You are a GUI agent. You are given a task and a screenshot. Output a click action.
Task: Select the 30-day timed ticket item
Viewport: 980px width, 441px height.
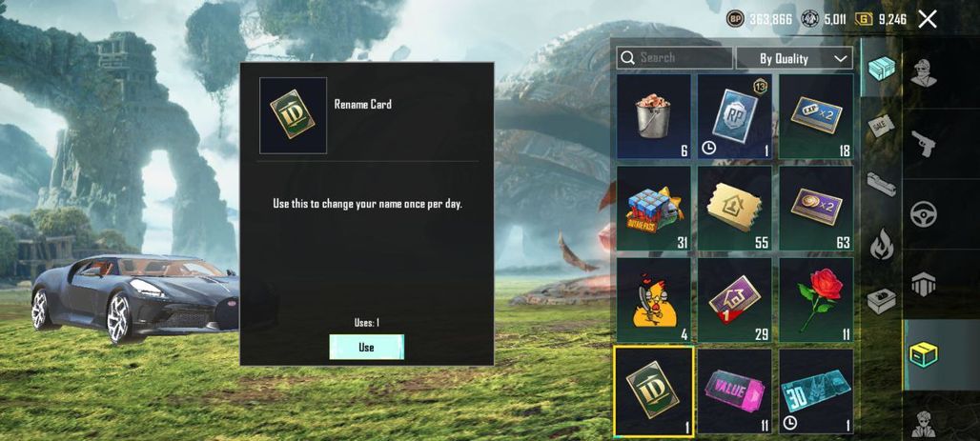816,391
